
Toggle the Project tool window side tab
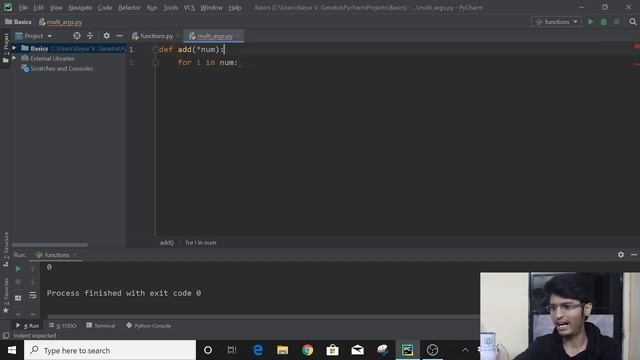coord(6,48)
